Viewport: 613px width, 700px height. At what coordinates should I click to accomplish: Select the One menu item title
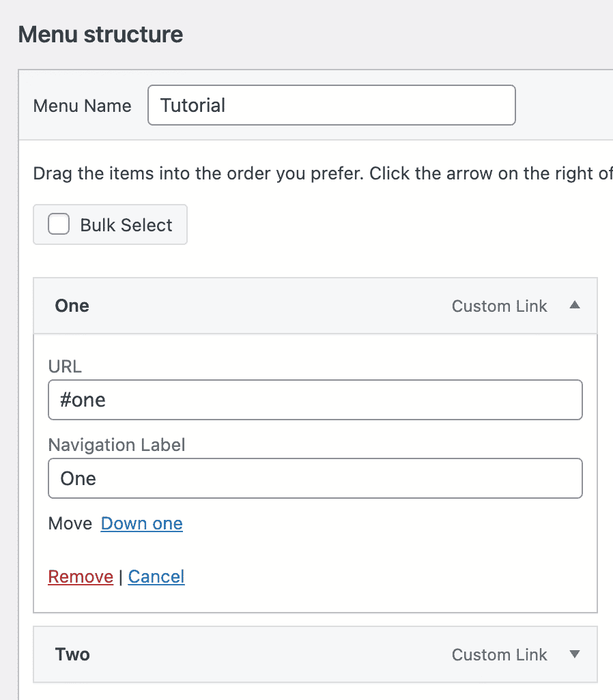[x=72, y=306]
